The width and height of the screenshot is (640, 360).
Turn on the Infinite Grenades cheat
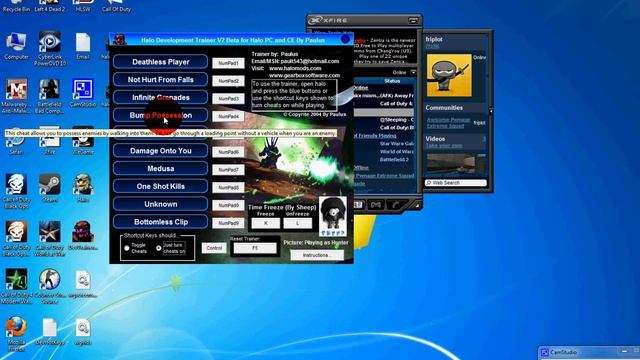coord(160,98)
